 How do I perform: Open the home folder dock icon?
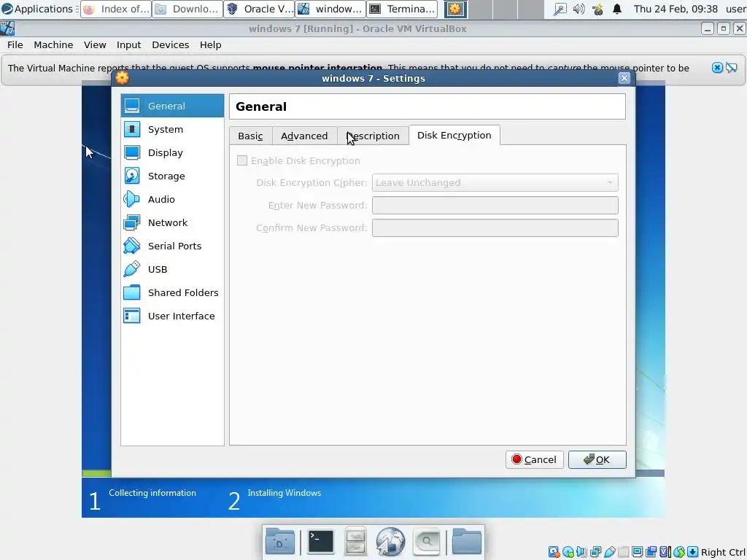(x=466, y=541)
